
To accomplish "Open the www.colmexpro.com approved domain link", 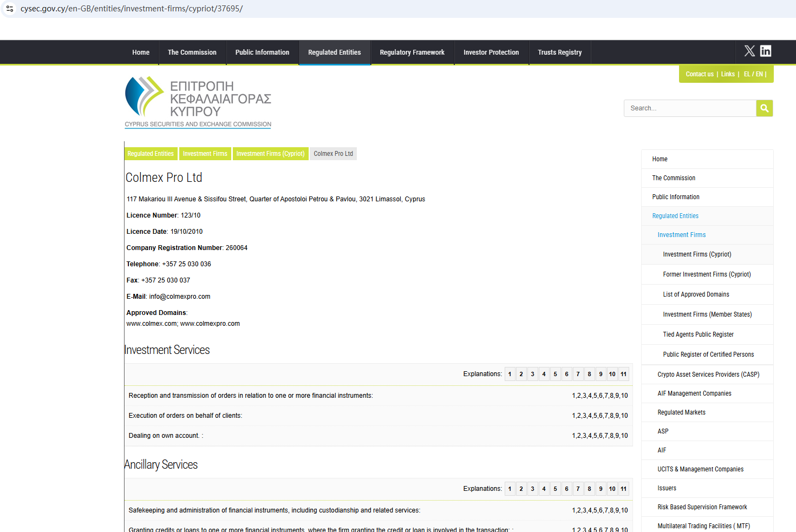I will click(210, 324).
